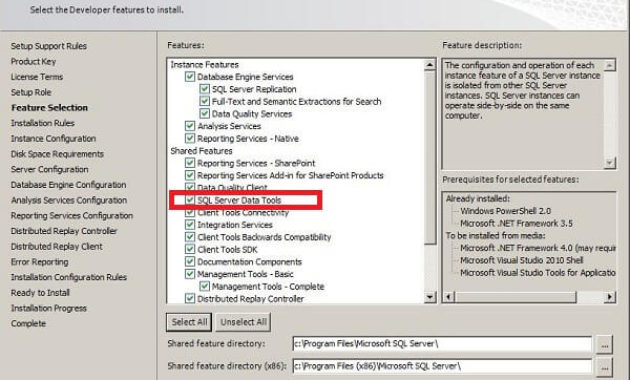Click Setup Support Rules step
The width and height of the screenshot is (630, 380).
(x=49, y=46)
